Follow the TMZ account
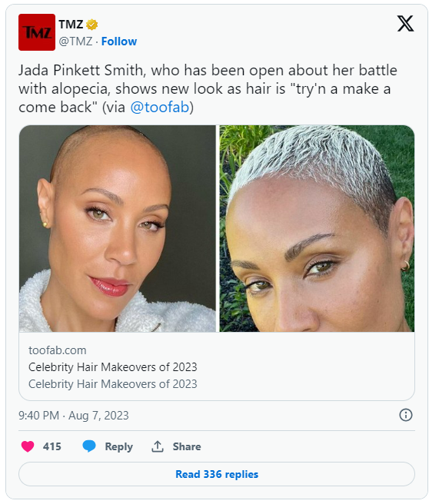The width and height of the screenshot is (429, 504). click(x=119, y=41)
